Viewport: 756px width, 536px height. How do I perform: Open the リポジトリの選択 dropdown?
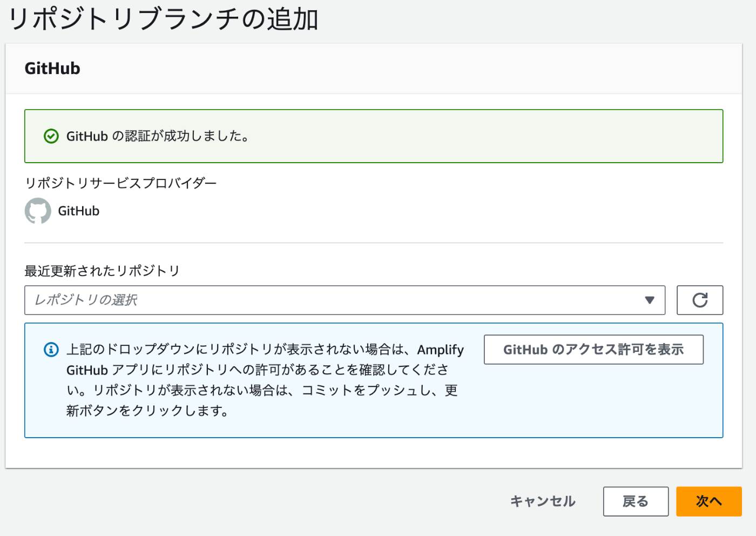pyautogui.click(x=345, y=300)
